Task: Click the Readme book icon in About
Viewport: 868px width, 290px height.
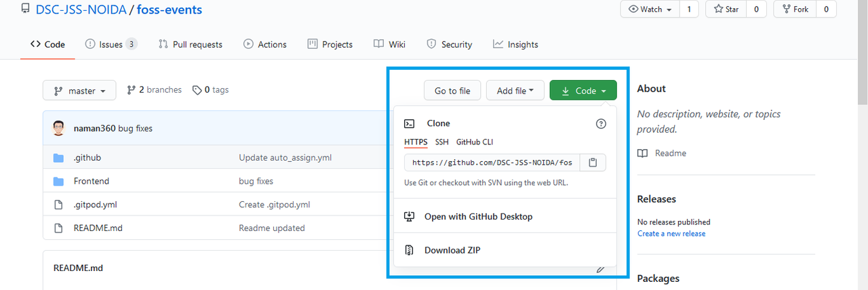Action: click(642, 153)
